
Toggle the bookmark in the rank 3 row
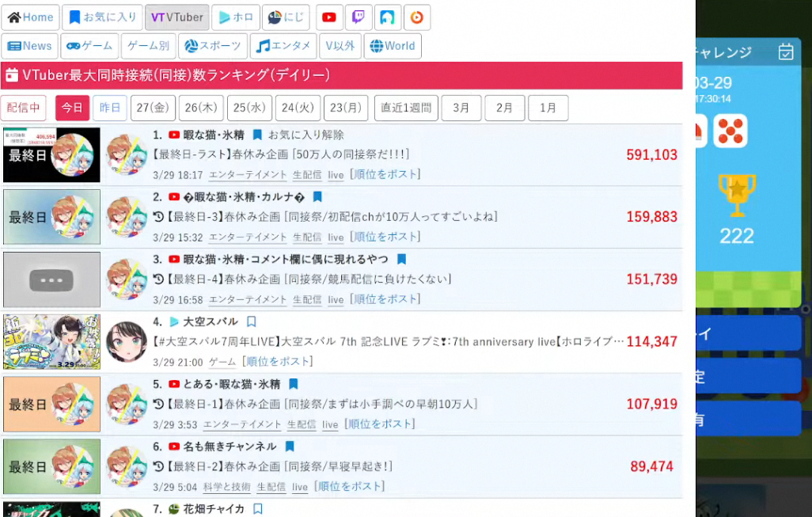click(401, 259)
